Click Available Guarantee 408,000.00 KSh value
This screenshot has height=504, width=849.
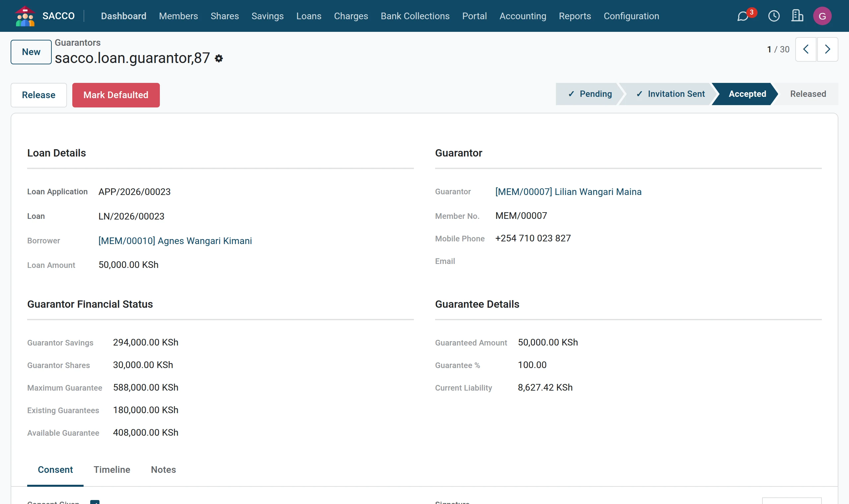pos(146,433)
